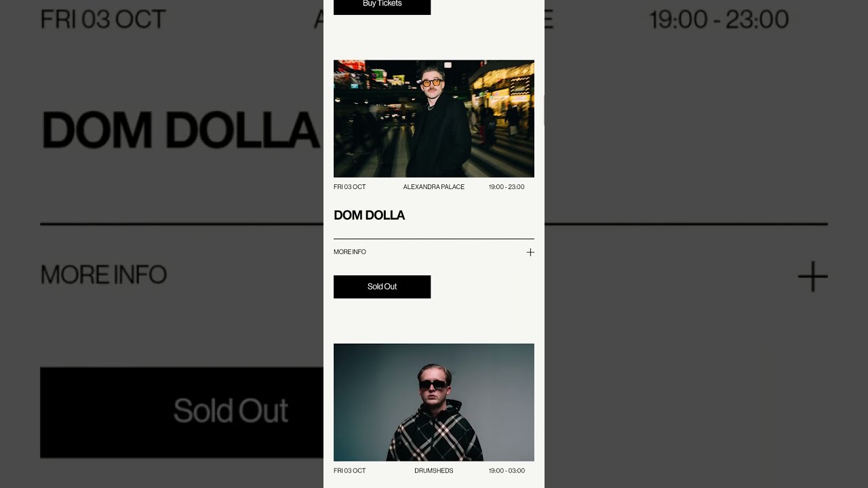Image resolution: width=868 pixels, height=488 pixels.
Task: Expand the large blurred MORE INFO text
Action: [x=104, y=275]
